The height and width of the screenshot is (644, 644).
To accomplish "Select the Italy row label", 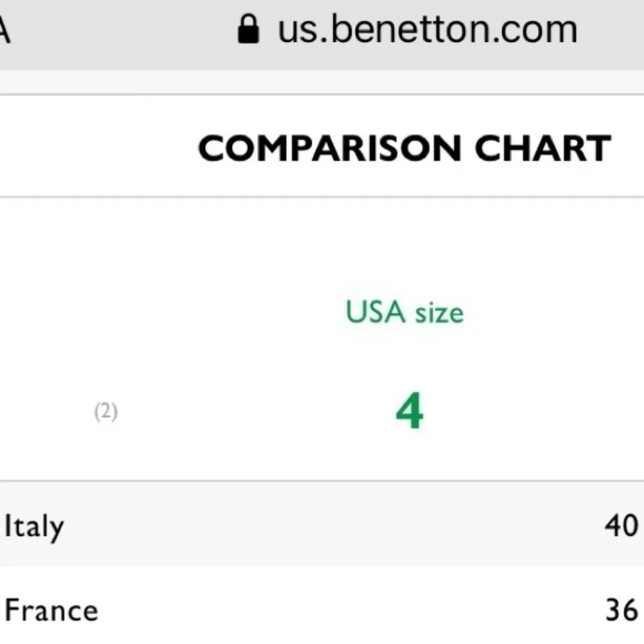I will pos(33,527).
